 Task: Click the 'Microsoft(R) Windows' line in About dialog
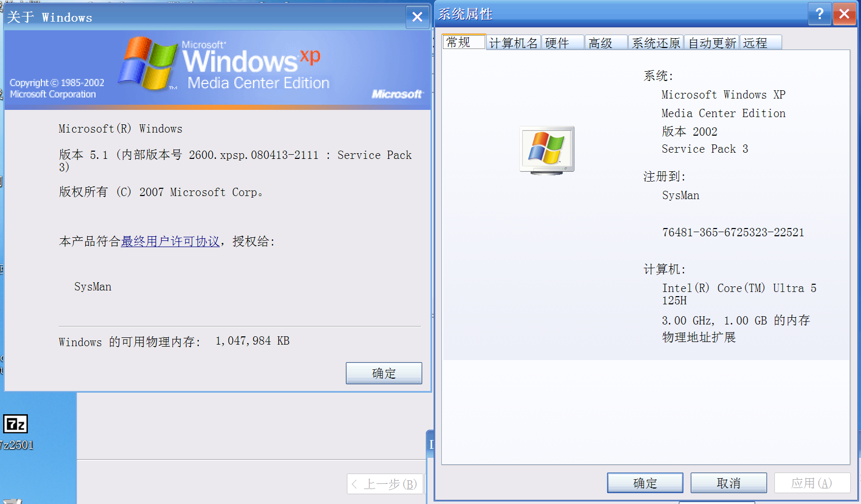click(x=120, y=129)
